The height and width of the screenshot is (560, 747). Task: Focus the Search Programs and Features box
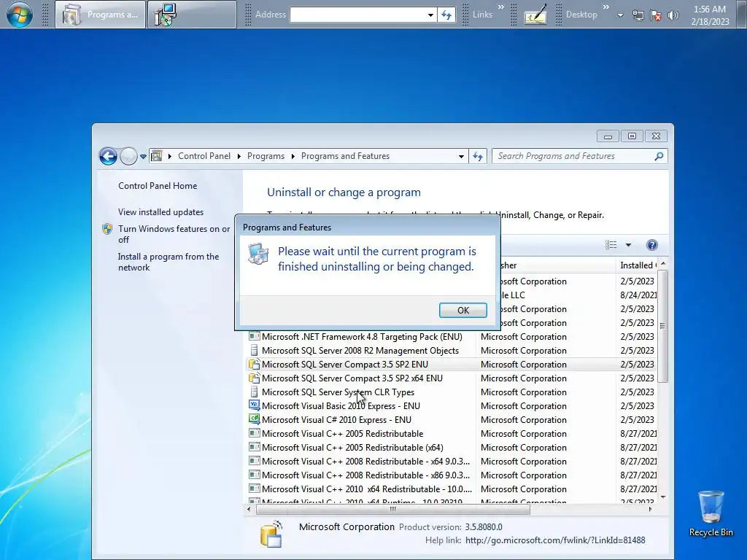(573, 156)
